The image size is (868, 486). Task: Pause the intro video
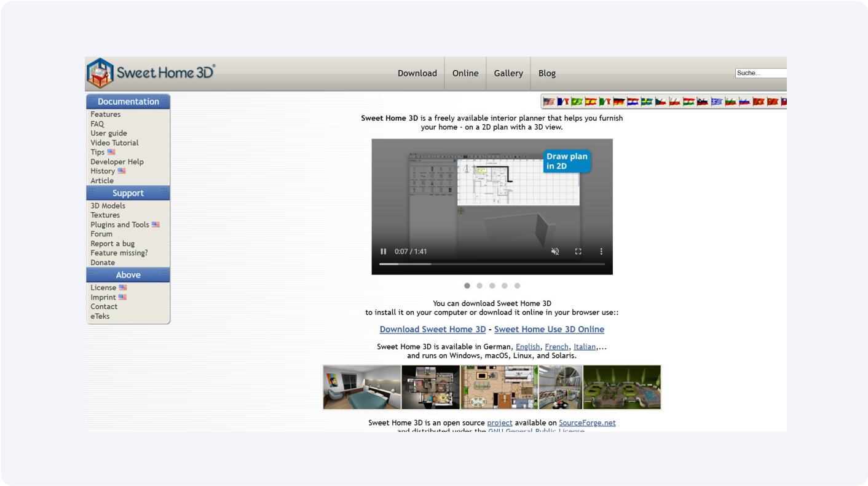click(384, 251)
